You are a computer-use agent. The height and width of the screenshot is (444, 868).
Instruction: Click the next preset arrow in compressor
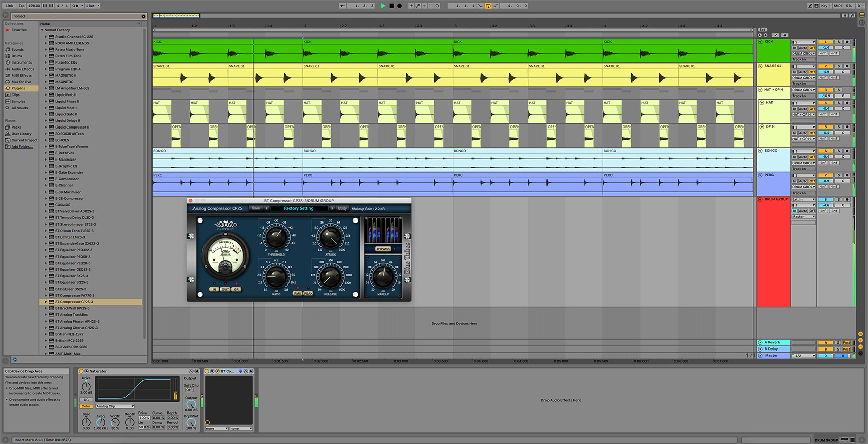332,208
